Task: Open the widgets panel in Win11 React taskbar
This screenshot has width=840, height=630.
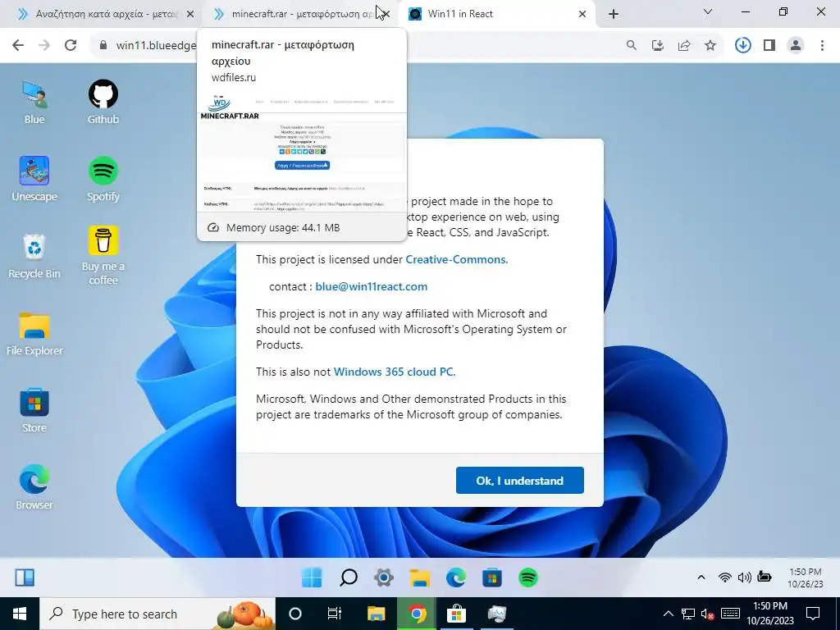Action: tap(25, 577)
